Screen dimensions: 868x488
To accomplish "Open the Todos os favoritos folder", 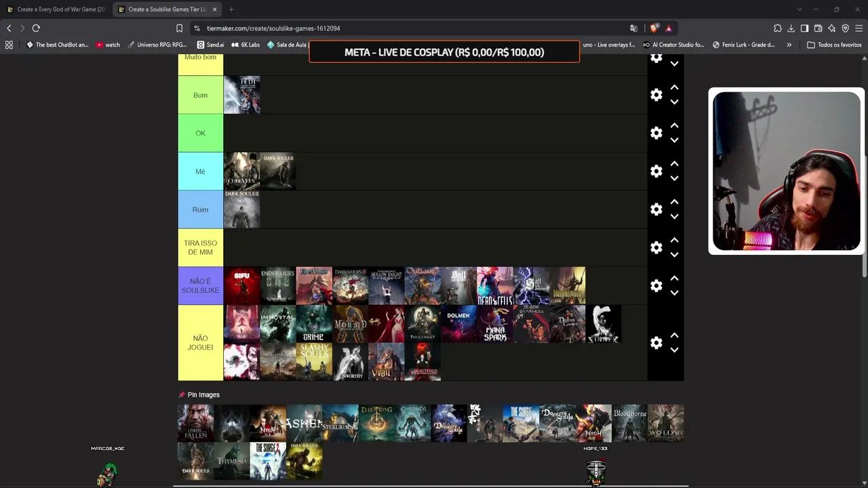I will tap(834, 45).
